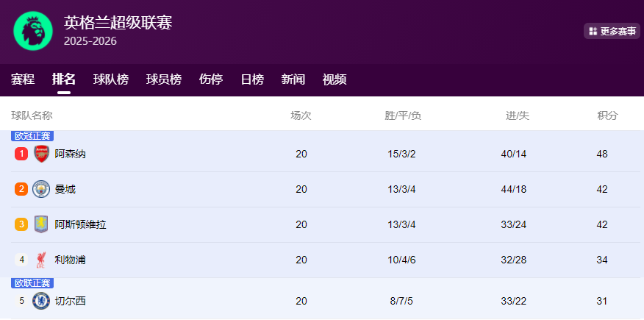Click the 更多赛事 button
The image size is (644, 320).
(x=612, y=31)
